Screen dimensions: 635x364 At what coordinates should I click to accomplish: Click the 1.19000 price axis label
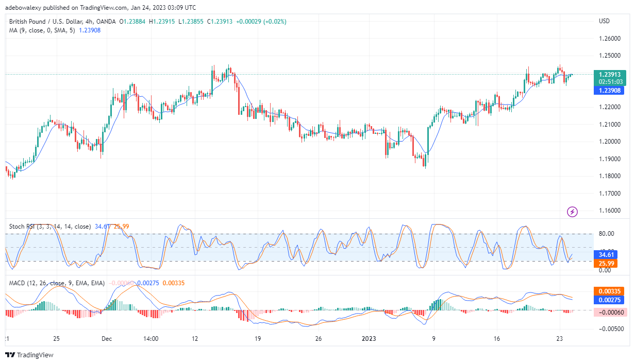tap(610, 159)
